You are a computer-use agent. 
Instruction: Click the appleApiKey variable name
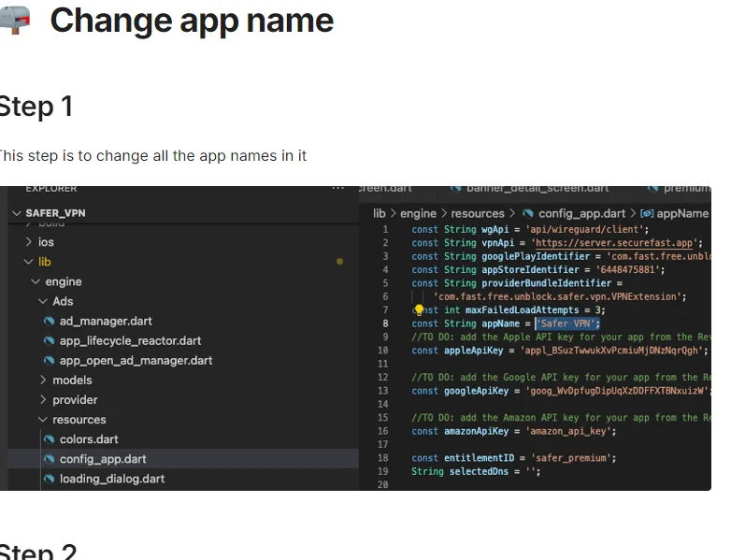pyautogui.click(x=473, y=351)
